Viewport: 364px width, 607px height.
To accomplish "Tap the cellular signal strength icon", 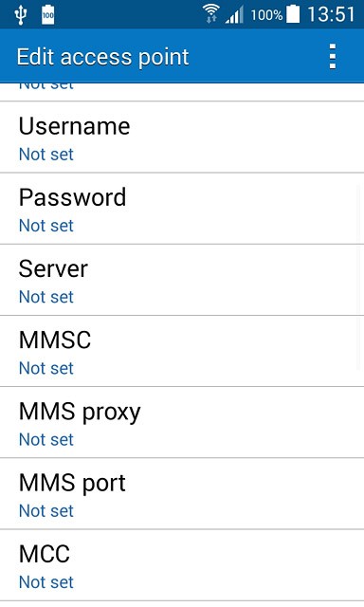I will click(x=234, y=15).
